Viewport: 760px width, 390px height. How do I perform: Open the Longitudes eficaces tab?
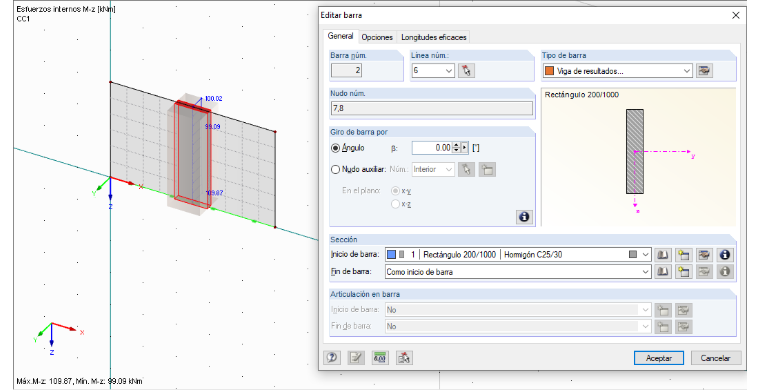click(x=433, y=37)
